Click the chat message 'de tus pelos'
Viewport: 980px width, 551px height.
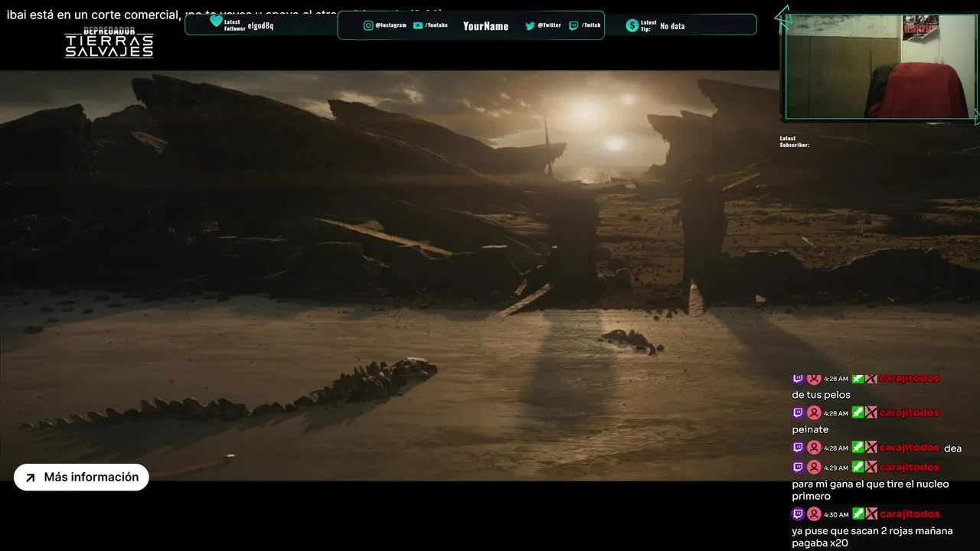821,395
